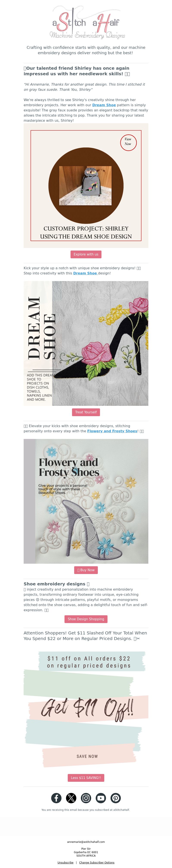Open the Facebook social icon
The height and width of the screenshot is (868, 172).
pyautogui.click(x=56, y=798)
